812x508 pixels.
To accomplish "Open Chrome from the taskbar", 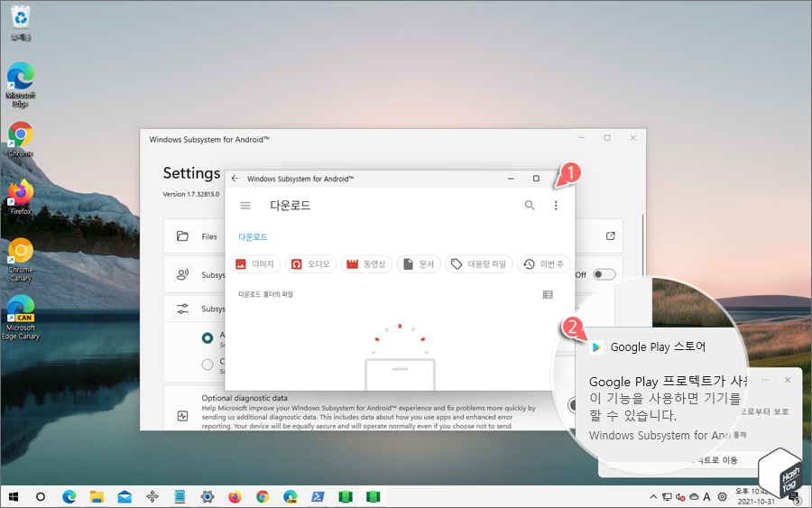I will tap(263, 497).
